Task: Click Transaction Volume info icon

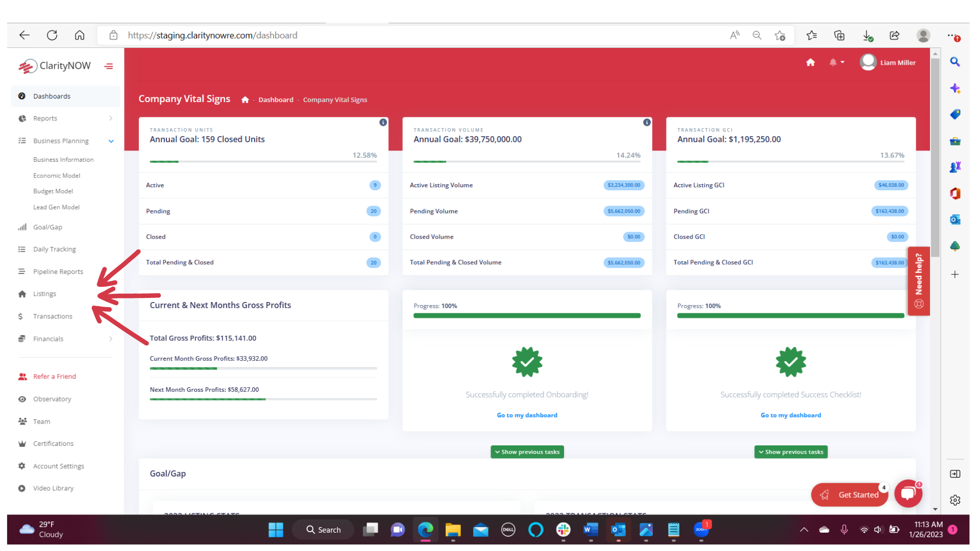Action: 647,122
